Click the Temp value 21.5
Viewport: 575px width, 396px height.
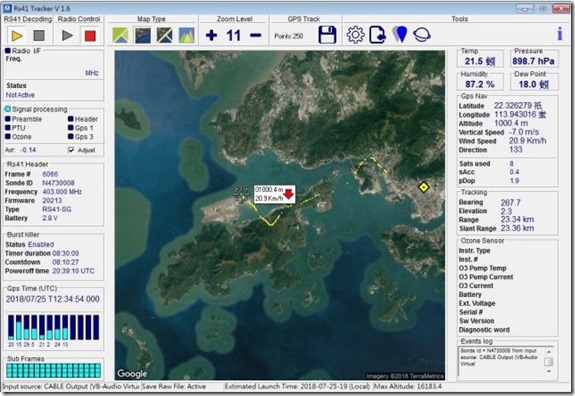(x=480, y=61)
